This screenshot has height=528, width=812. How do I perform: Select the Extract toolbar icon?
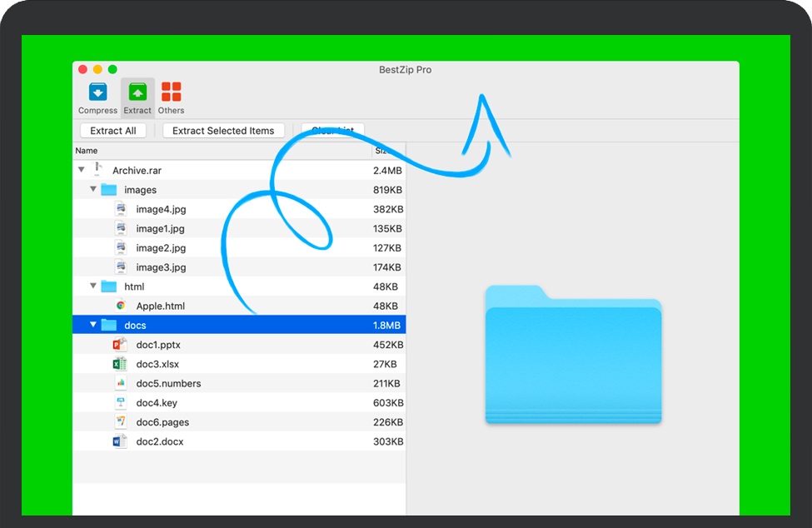137,92
